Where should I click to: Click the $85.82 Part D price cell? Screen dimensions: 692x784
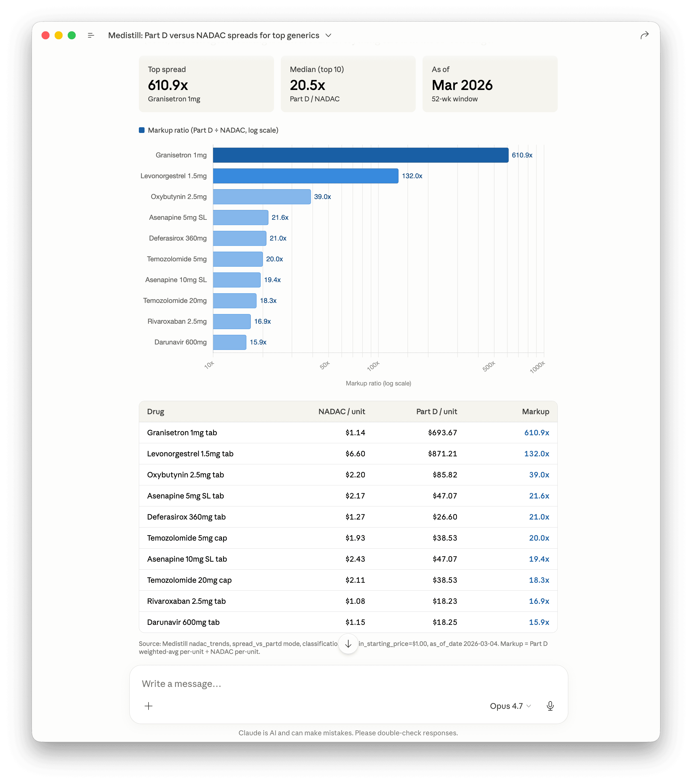445,475
